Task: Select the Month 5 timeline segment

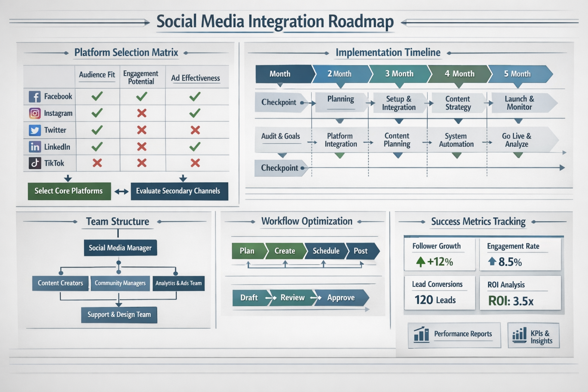Action: (x=518, y=73)
